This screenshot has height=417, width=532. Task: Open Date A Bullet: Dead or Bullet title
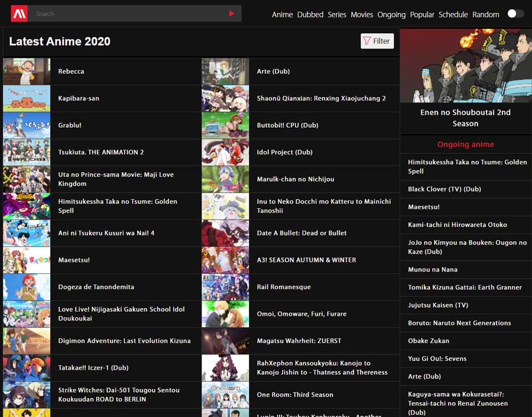tap(301, 233)
